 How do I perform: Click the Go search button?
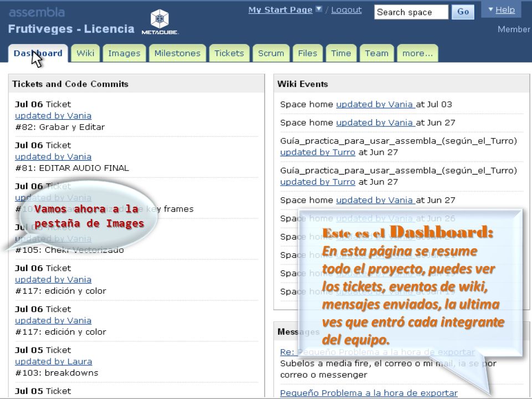tap(463, 12)
